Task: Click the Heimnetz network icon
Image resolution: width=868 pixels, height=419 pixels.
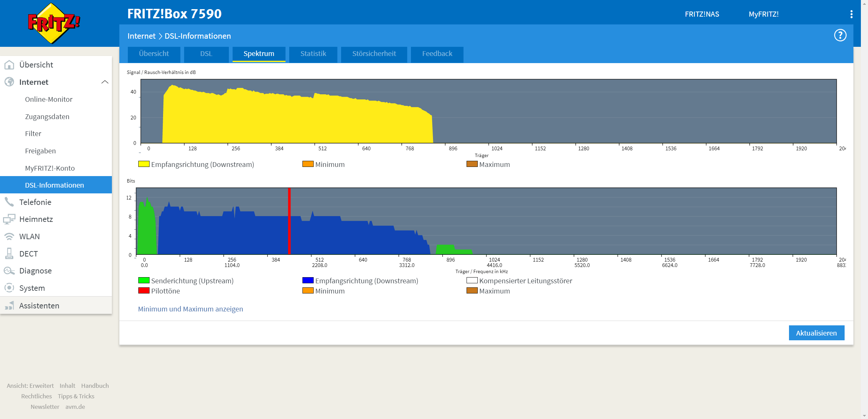Action: point(9,219)
